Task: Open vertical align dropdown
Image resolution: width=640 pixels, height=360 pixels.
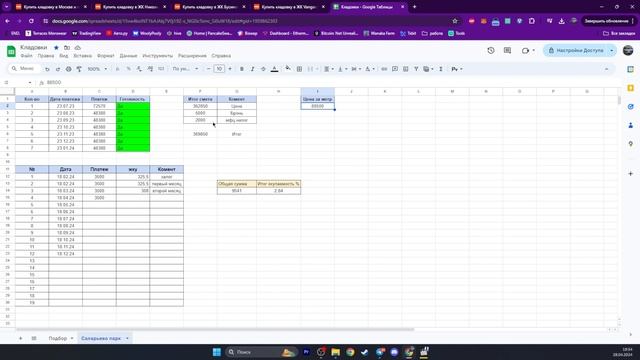Action: click(342, 69)
